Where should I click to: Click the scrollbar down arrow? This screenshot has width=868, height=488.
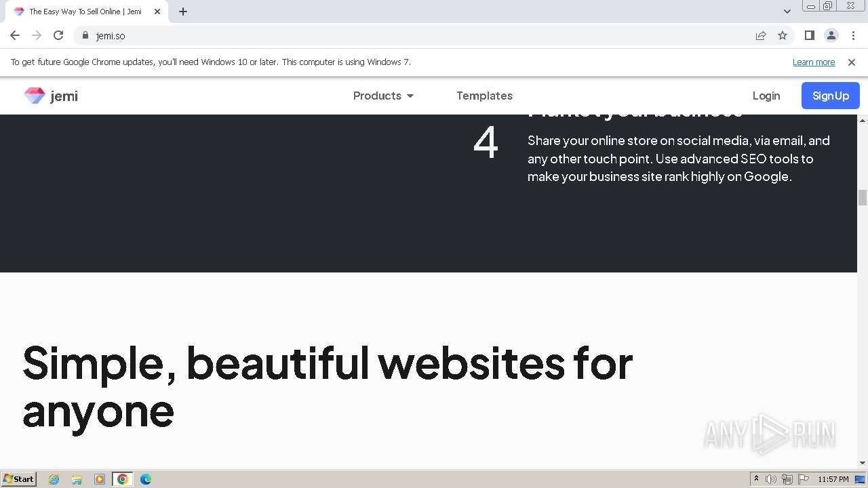863,463
